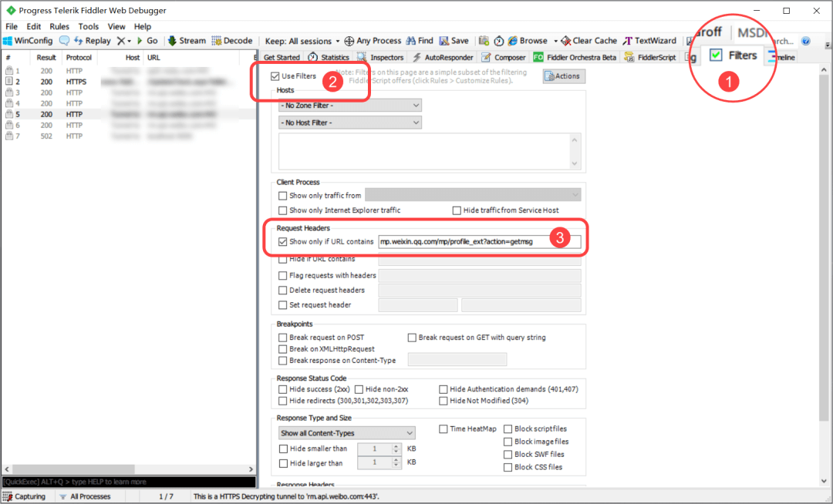
Task: Open Keep: All sessions dropdown
Action: (302, 41)
